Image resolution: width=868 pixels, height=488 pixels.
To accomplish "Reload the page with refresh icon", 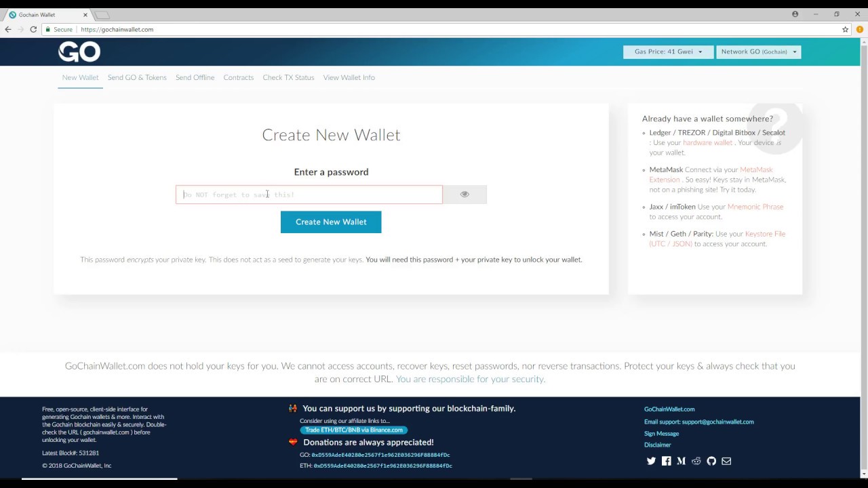I will point(33,29).
